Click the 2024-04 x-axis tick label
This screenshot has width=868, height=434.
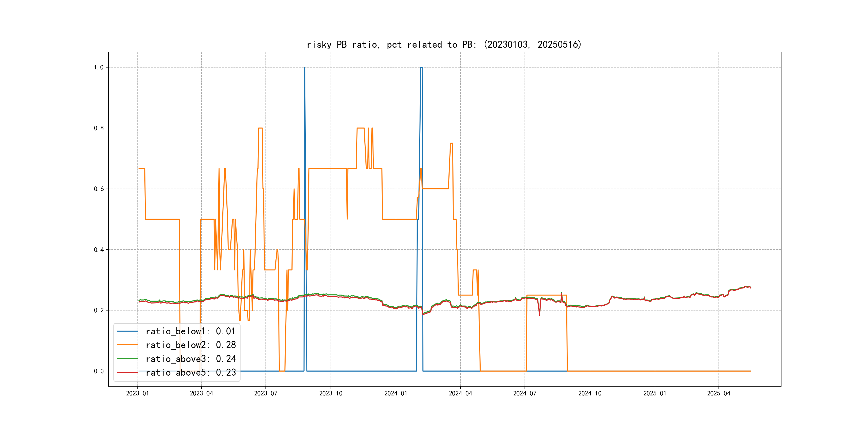click(460, 394)
